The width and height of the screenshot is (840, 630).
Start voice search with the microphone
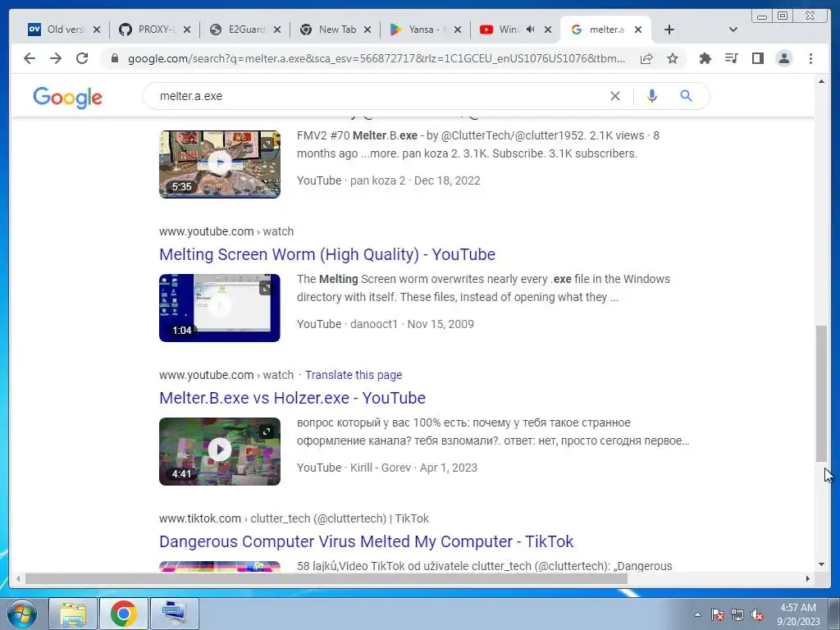pos(652,96)
